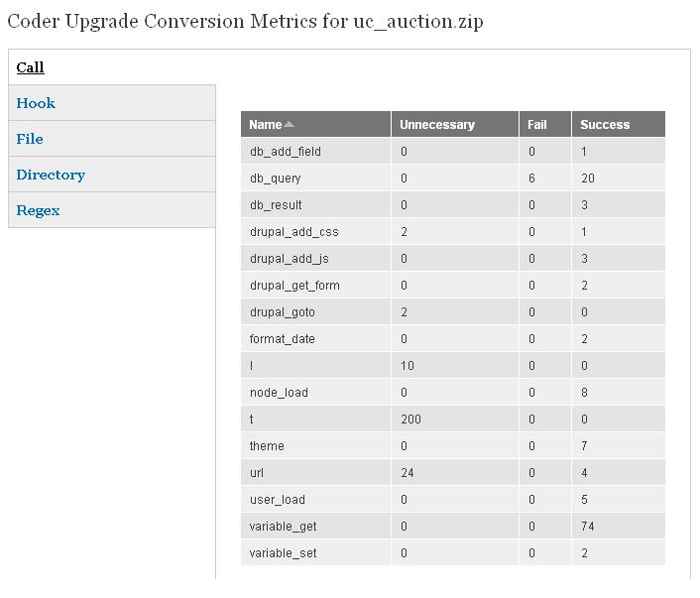Select the node_load row name
This screenshot has height=598, width=700.
pyautogui.click(x=279, y=393)
